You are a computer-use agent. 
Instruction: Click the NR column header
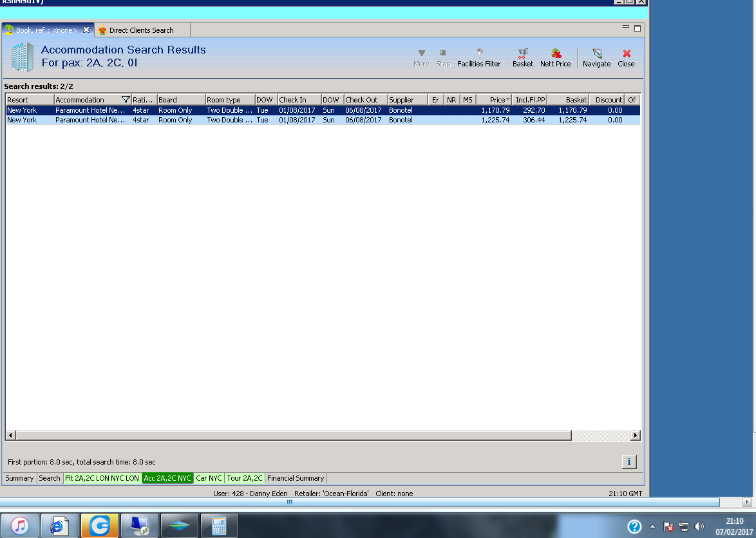[x=451, y=99]
